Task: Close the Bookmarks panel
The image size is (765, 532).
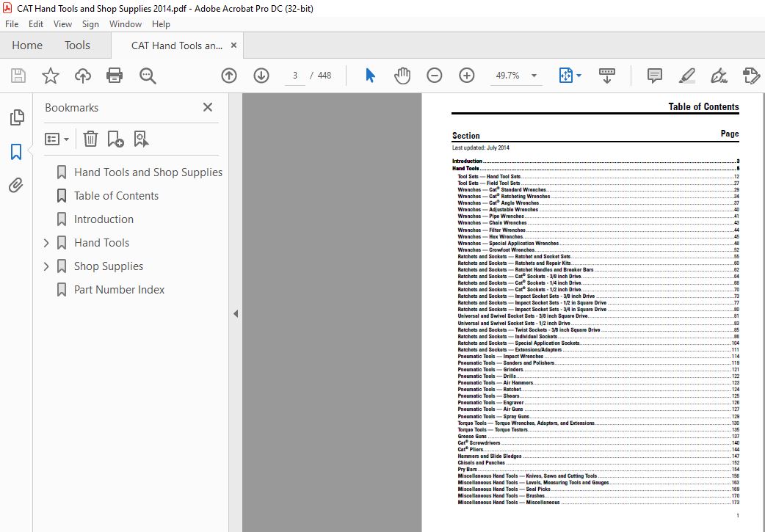Action: coord(208,107)
